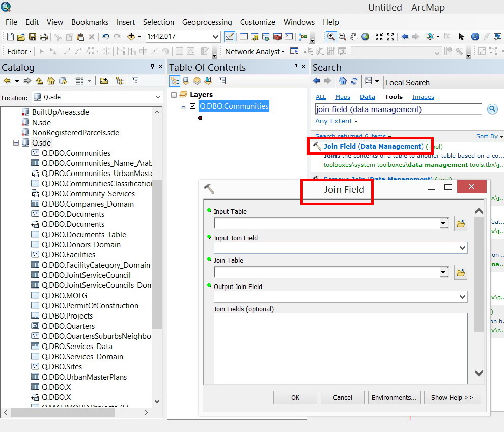
Task: Click the Search panel home icon
Action: point(343,81)
